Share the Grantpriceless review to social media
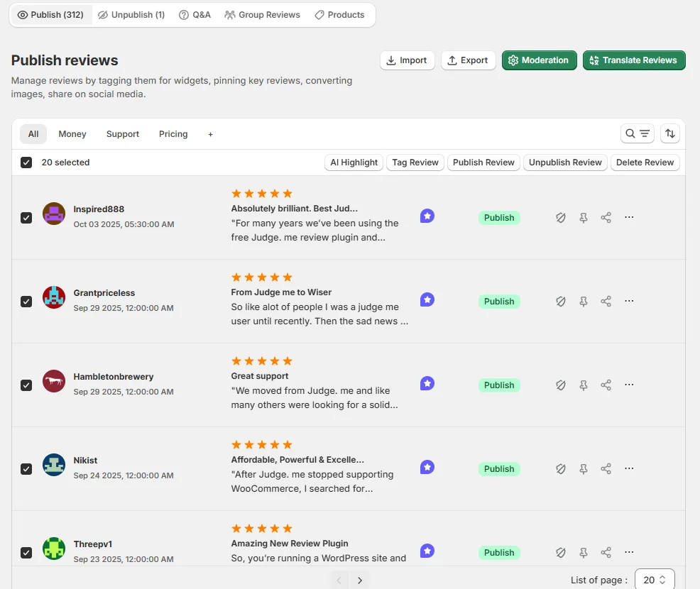700x589 pixels. click(606, 301)
